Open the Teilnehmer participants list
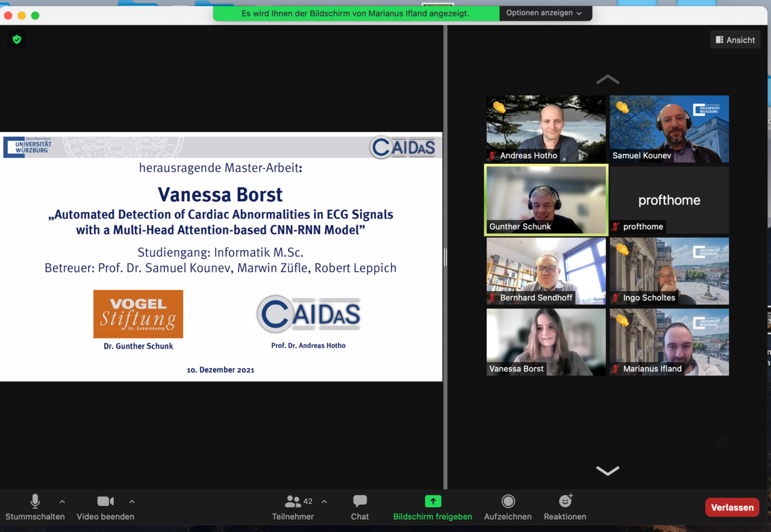 [x=293, y=507]
